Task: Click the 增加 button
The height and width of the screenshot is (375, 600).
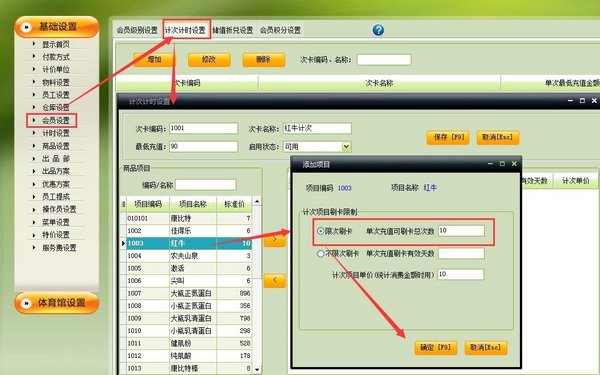Action: pos(155,60)
